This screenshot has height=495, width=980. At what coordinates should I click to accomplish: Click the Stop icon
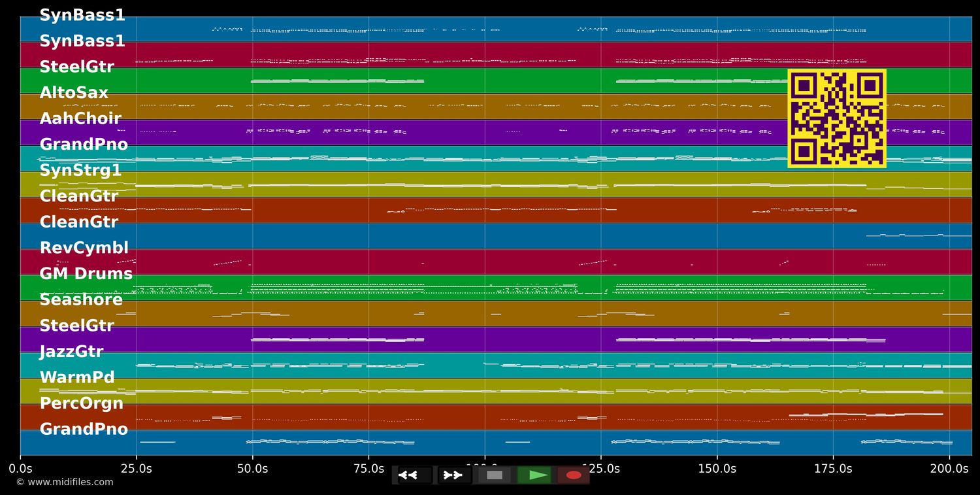point(494,475)
